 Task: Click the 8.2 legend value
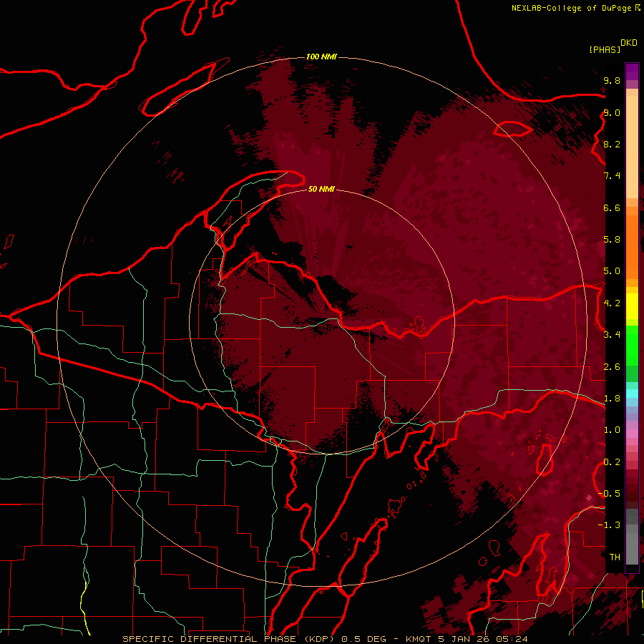click(x=612, y=144)
